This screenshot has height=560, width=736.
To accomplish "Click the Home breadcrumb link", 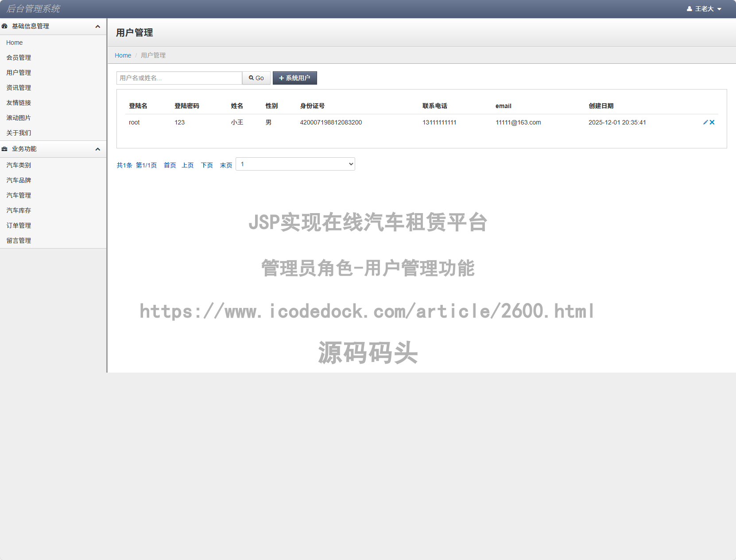I will (123, 55).
